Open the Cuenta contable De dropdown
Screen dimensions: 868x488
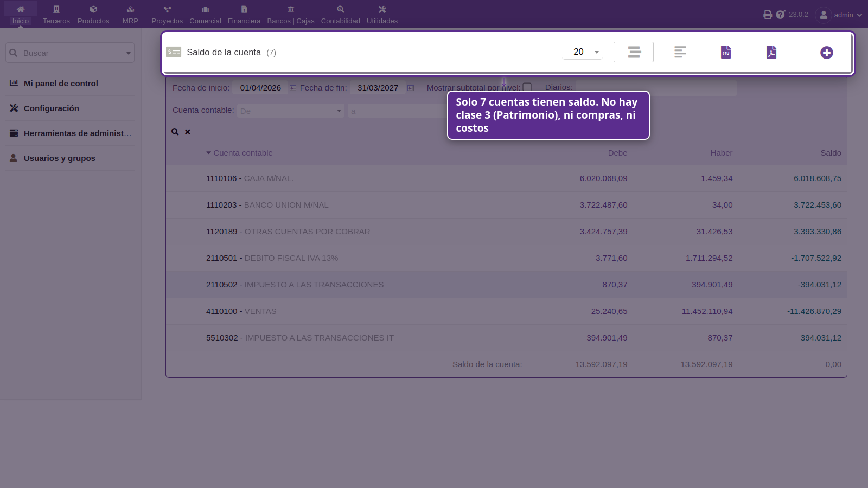pyautogui.click(x=291, y=111)
